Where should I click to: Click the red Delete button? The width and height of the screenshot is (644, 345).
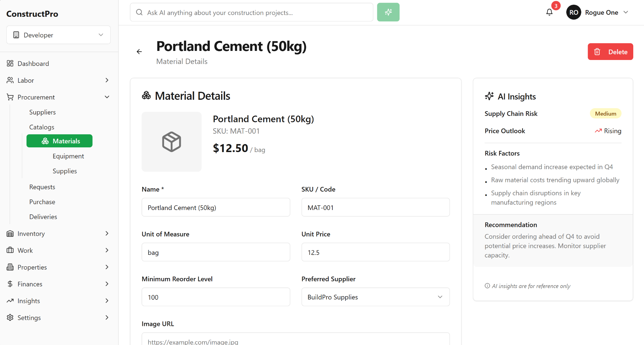click(610, 52)
